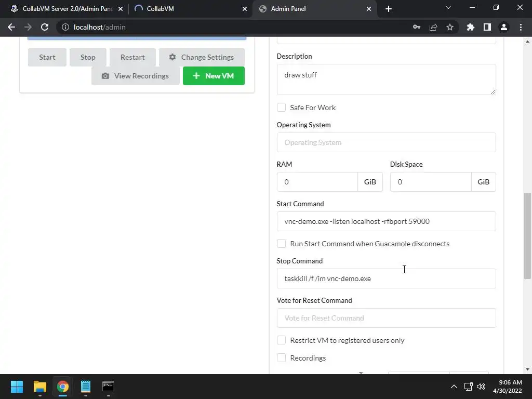Click the page vertical scrollbar thumb
The image size is (532, 399).
pos(527,236)
